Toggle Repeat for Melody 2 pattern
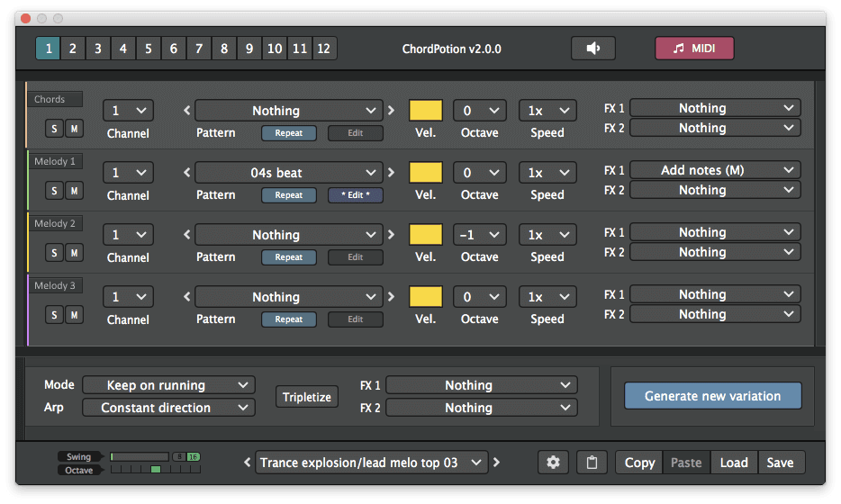 pyautogui.click(x=288, y=257)
